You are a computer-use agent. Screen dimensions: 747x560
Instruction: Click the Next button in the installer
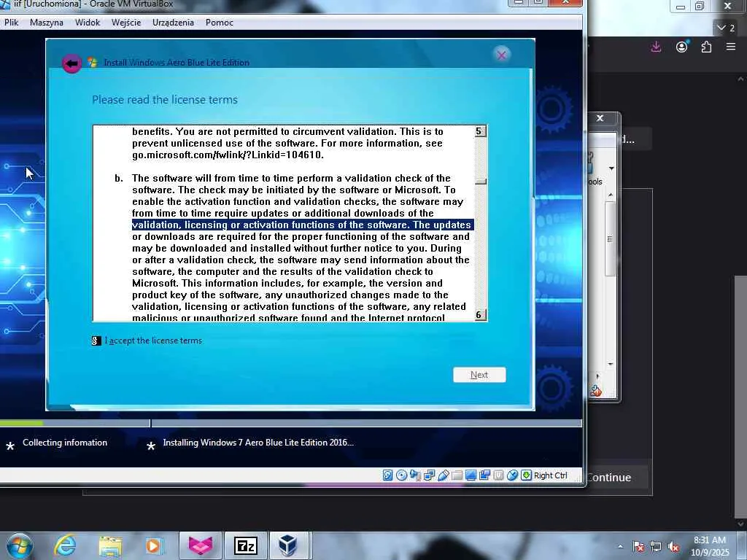point(479,375)
